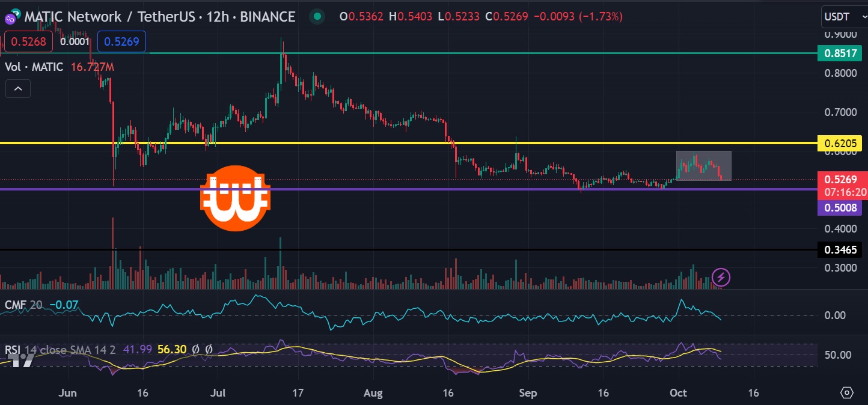This screenshot has width=868, height=405.
Task: Select the CMF 20 indicator label
Action: [x=23, y=305]
